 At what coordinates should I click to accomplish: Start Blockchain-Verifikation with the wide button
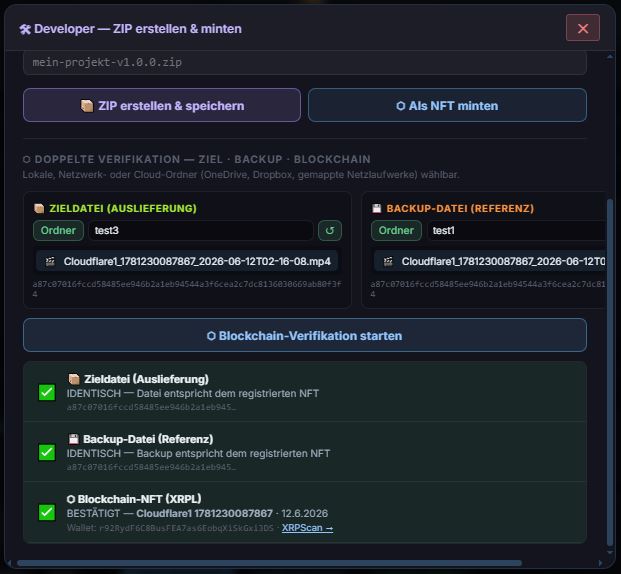coord(305,336)
